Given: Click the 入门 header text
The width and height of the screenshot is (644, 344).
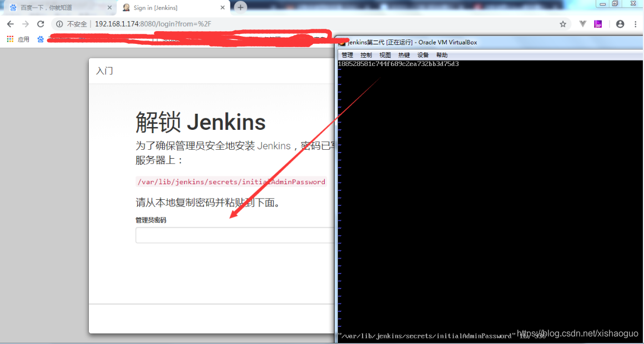Looking at the screenshot, I should click(x=104, y=71).
